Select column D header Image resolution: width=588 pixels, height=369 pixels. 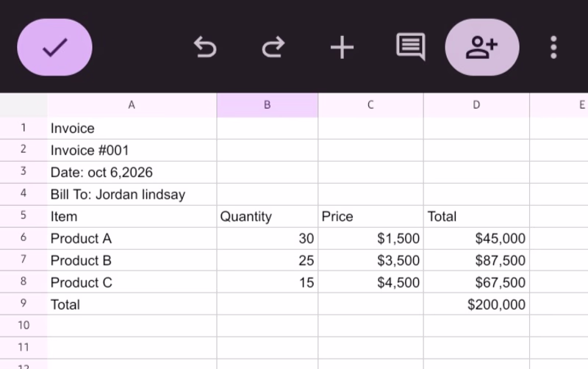click(x=476, y=105)
